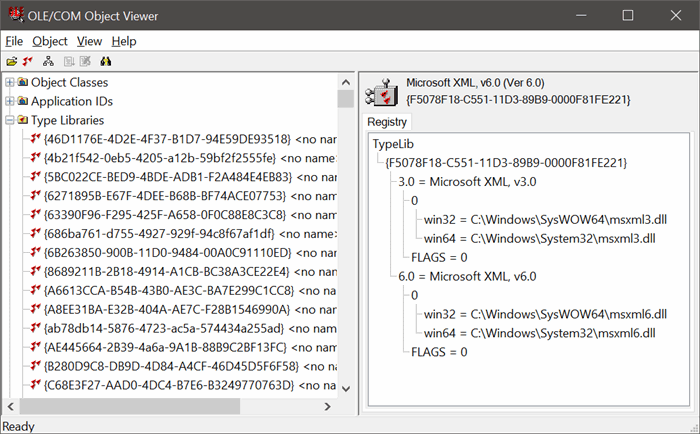Click the grayed create instance toolbar icon
The height and width of the screenshot is (434, 700).
[x=69, y=62]
